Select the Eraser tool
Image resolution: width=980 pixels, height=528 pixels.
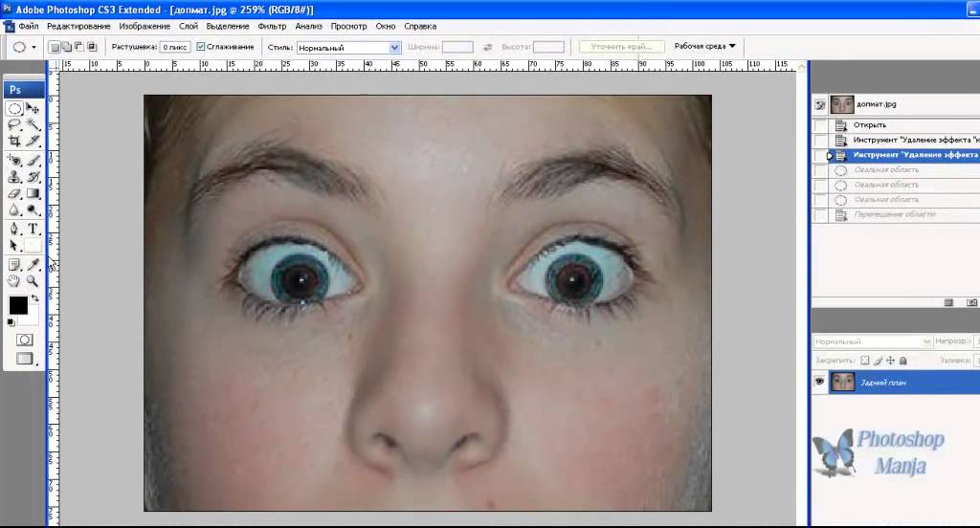pyautogui.click(x=15, y=194)
